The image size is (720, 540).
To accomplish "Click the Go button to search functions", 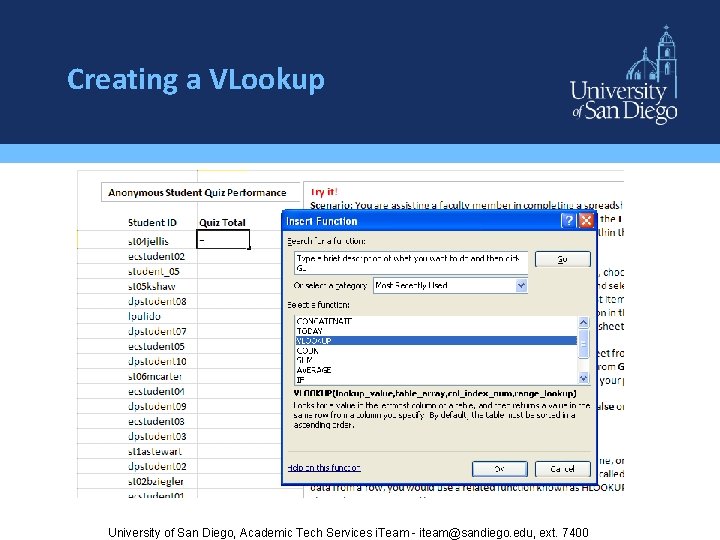I will click(562, 259).
